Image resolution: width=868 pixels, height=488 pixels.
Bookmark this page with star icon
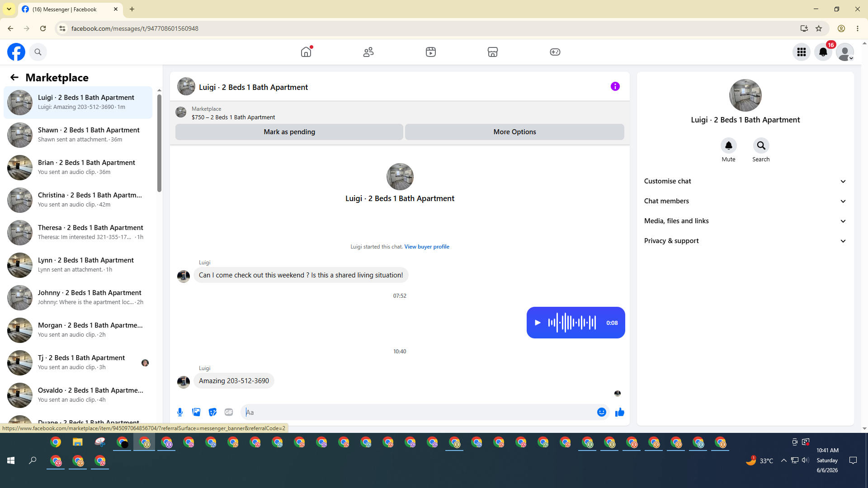819,28
